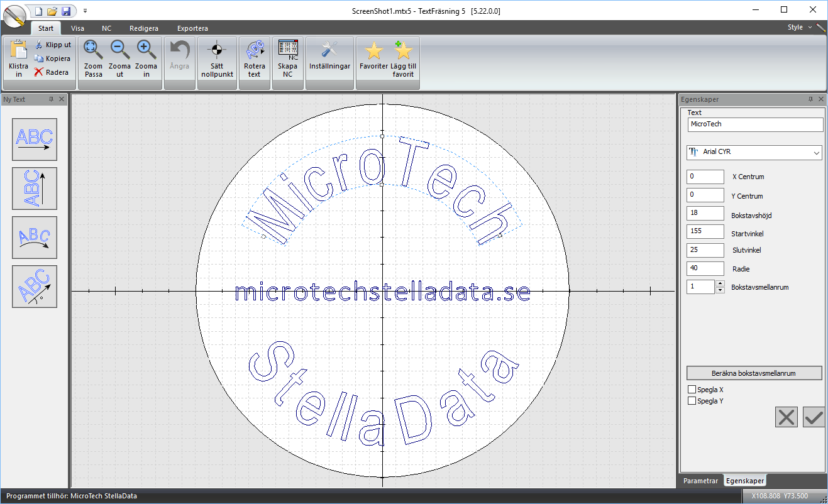
Task: Select angled ABC text tool
Action: 35,287
